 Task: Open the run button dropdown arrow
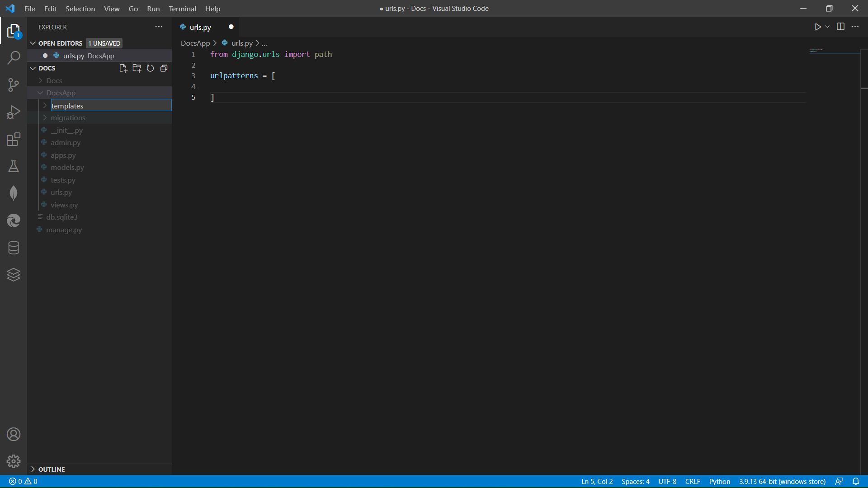tap(827, 27)
